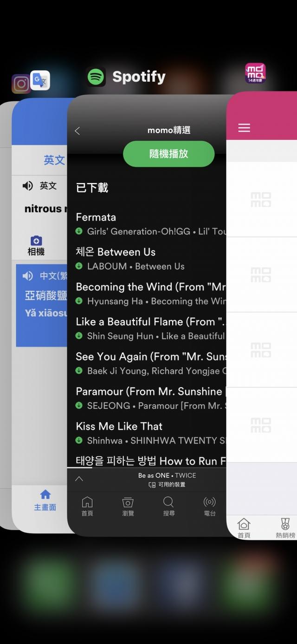Go back using Spotify's back chevron
Viewport: 297px width, 644px height.
click(77, 131)
